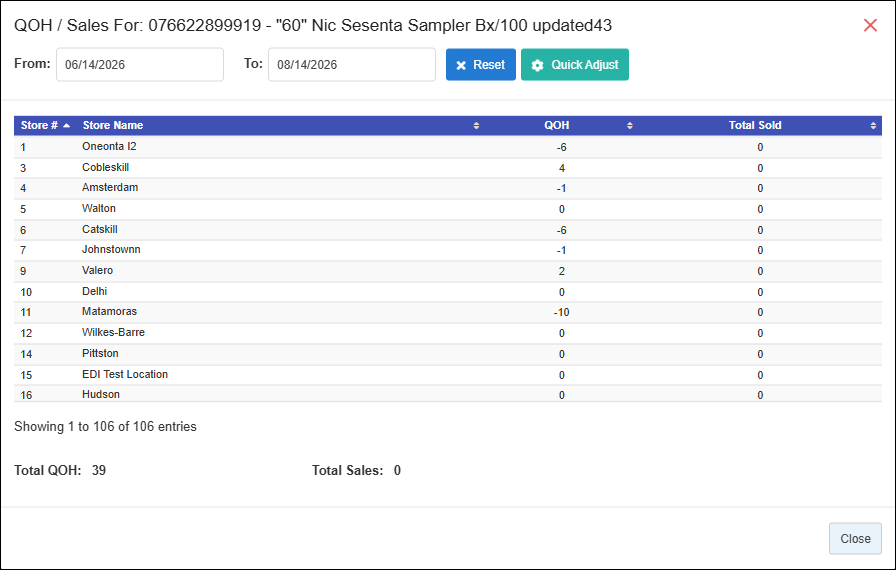The height and width of the screenshot is (570, 896).
Task: Click the Close button at the bottom
Action: (855, 539)
